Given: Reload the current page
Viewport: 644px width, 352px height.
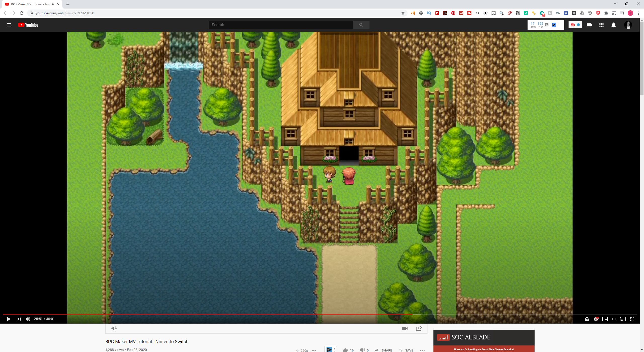Looking at the screenshot, I should [x=22, y=13].
